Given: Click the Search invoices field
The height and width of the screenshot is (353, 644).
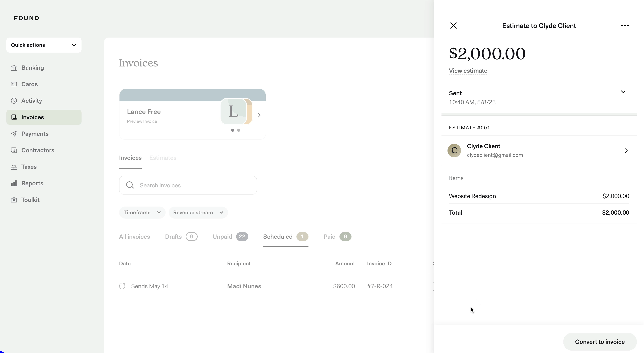Looking at the screenshot, I should 188,185.
